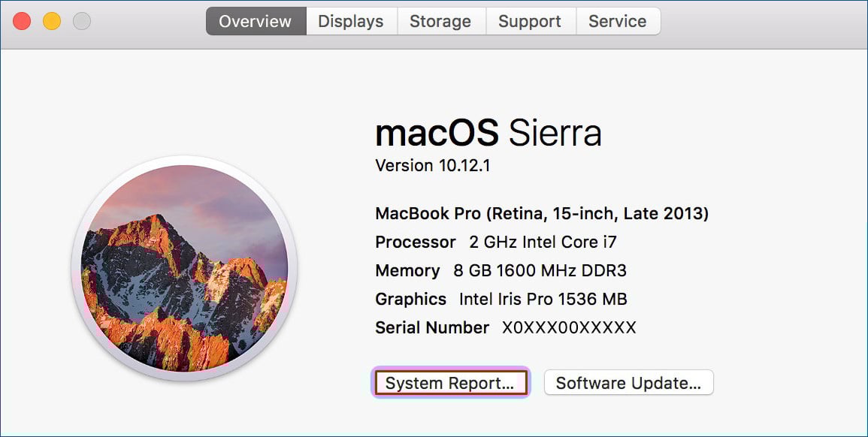Click the Version 10.12.1 text
The image size is (868, 437).
[x=433, y=165]
